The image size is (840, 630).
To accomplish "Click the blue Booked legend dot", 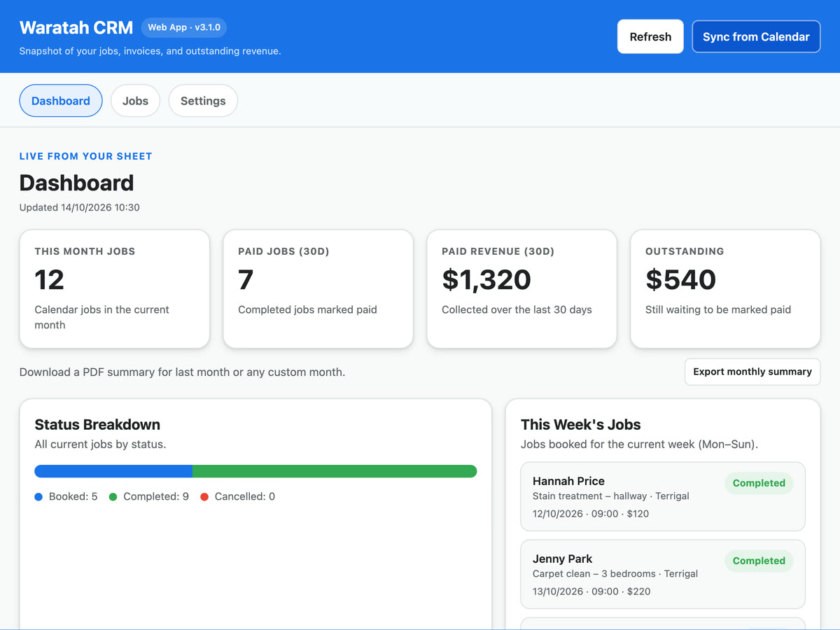I will 38,497.
